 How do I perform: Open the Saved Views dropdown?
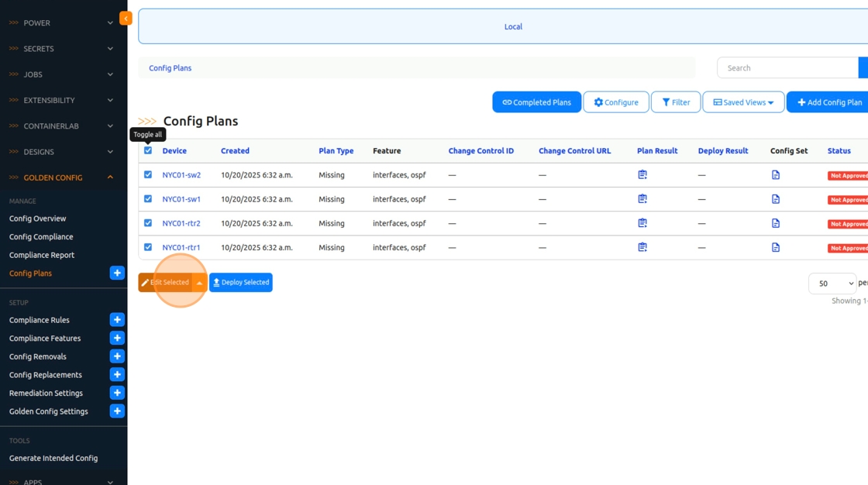tap(743, 102)
